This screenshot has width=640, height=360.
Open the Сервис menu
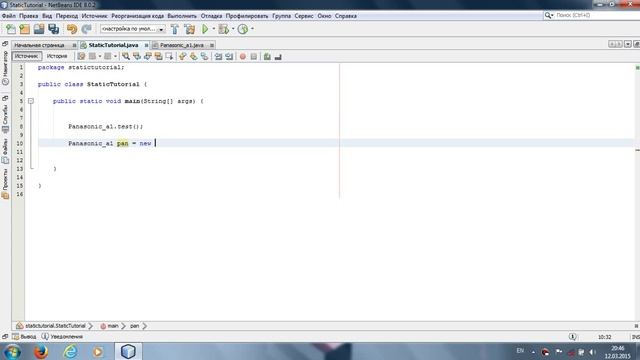[304, 16]
